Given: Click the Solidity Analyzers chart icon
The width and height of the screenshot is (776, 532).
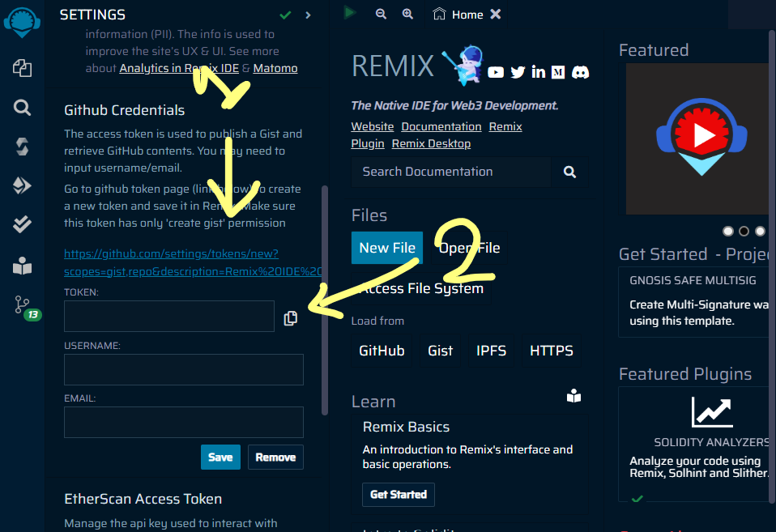Looking at the screenshot, I should click(712, 411).
